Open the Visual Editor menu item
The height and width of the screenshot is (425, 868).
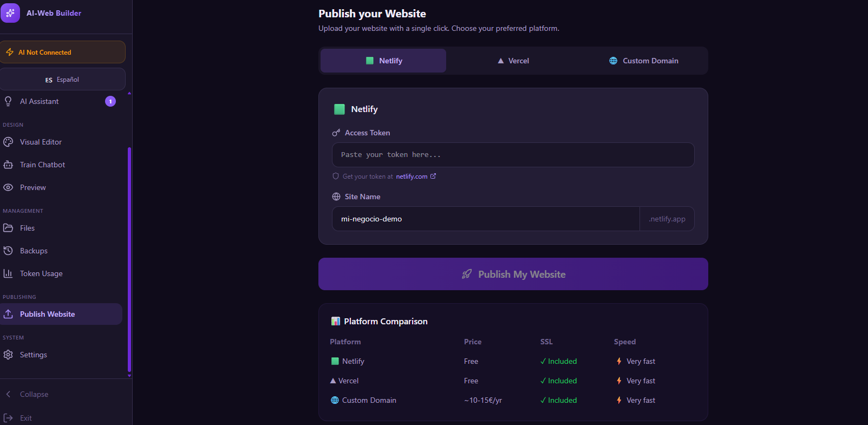(x=61, y=142)
